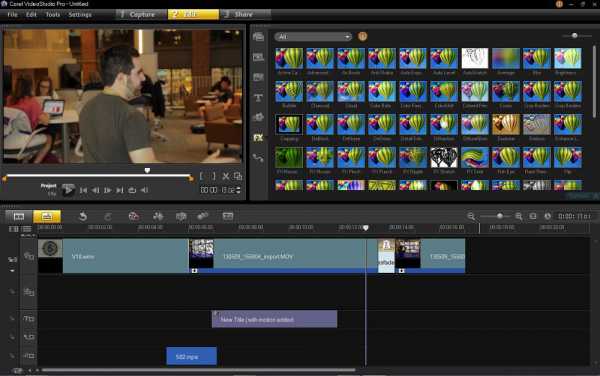Adjust timecode with spinner arrows
The image size is (600, 376).
coord(238,190)
